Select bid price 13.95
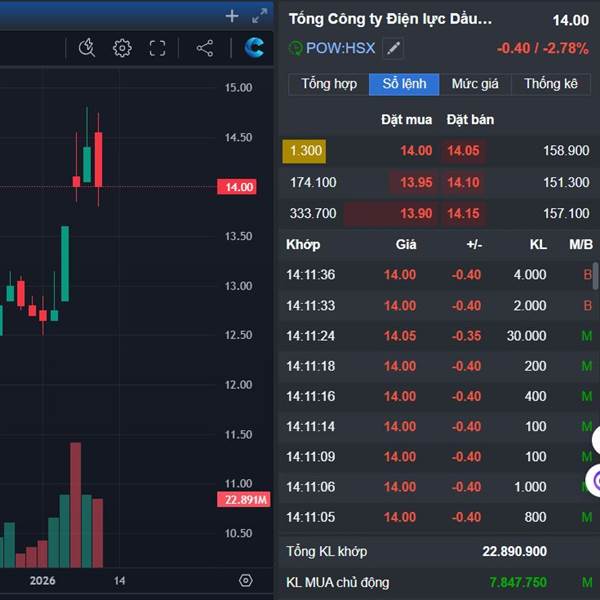This screenshot has height=600, width=600. [416, 183]
